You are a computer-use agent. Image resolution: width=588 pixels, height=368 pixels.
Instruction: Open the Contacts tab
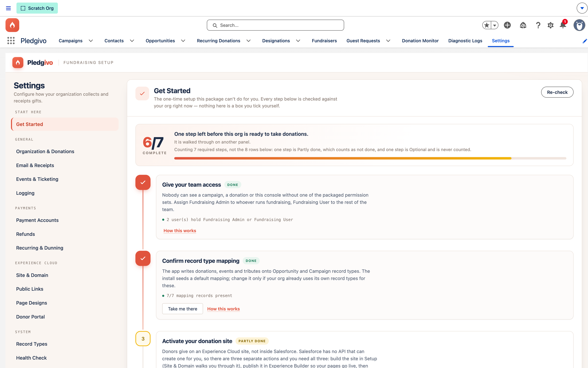114,41
